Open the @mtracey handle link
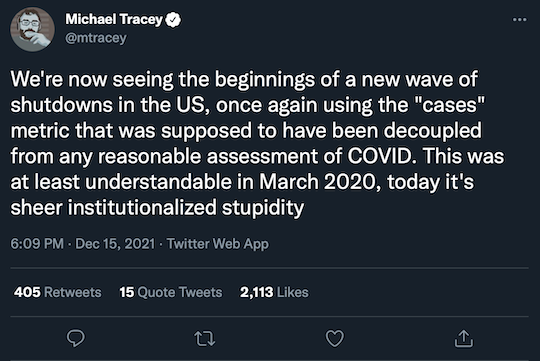 coord(96,38)
